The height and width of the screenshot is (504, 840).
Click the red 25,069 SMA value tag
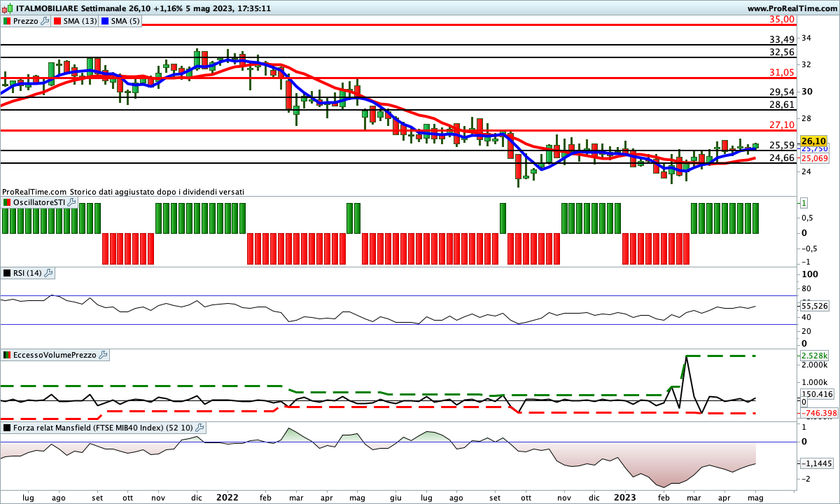click(814, 158)
